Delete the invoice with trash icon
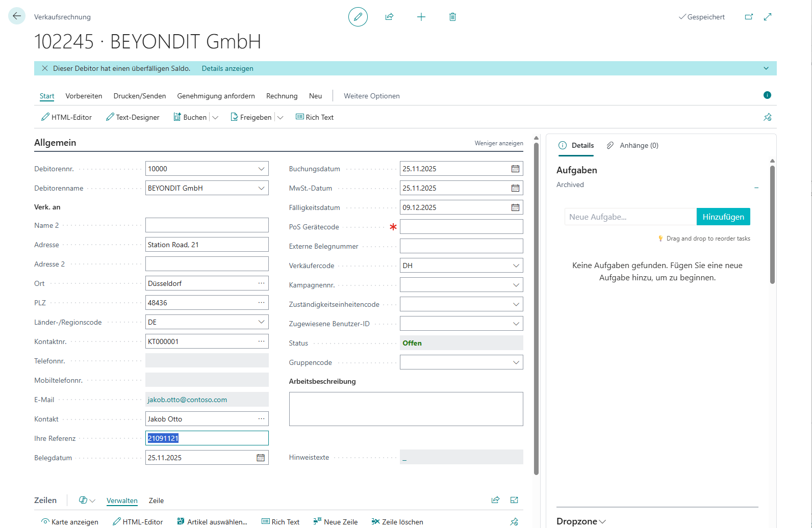 click(452, 17)
